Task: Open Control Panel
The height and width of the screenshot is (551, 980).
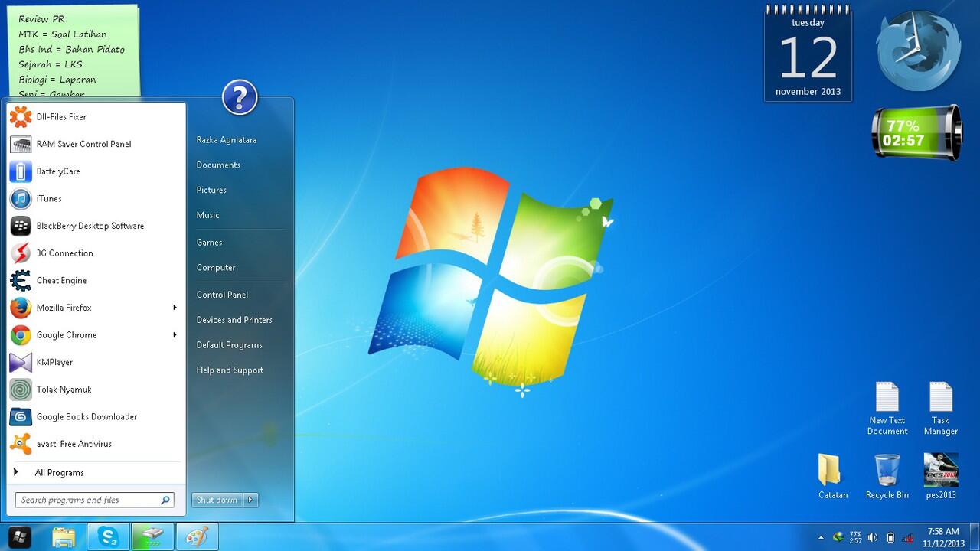Action: [x=222, y=295]
